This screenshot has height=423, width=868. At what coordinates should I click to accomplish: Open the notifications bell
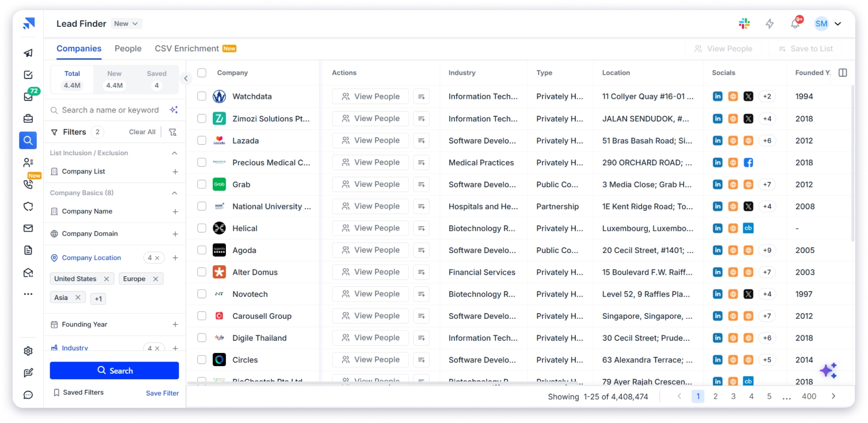tap(795, 23)
